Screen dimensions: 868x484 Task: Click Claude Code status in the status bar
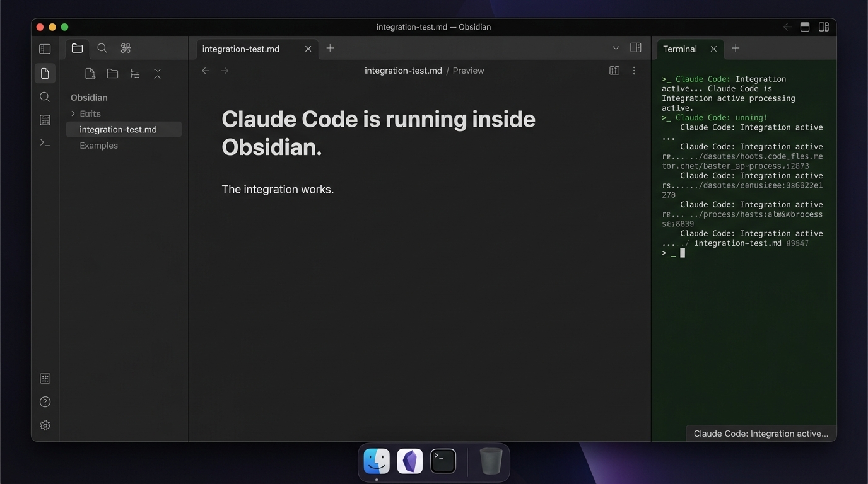tap(760, 434)
